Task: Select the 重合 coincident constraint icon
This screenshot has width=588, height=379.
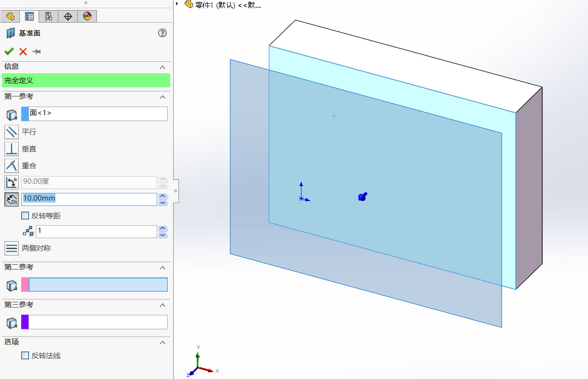Action: pos(12,166)
